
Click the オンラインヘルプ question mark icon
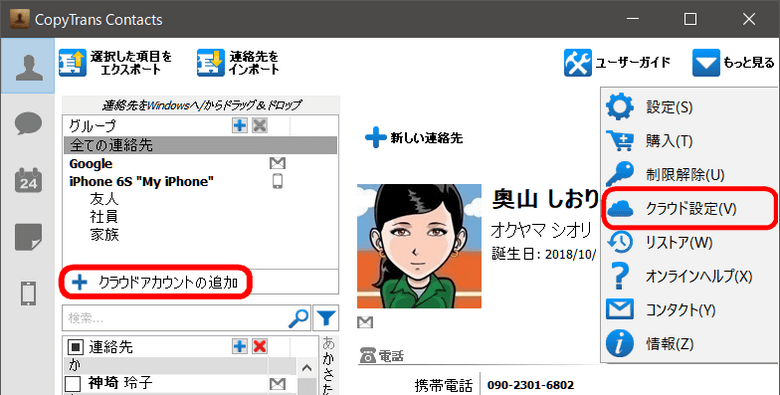point(619,276)
